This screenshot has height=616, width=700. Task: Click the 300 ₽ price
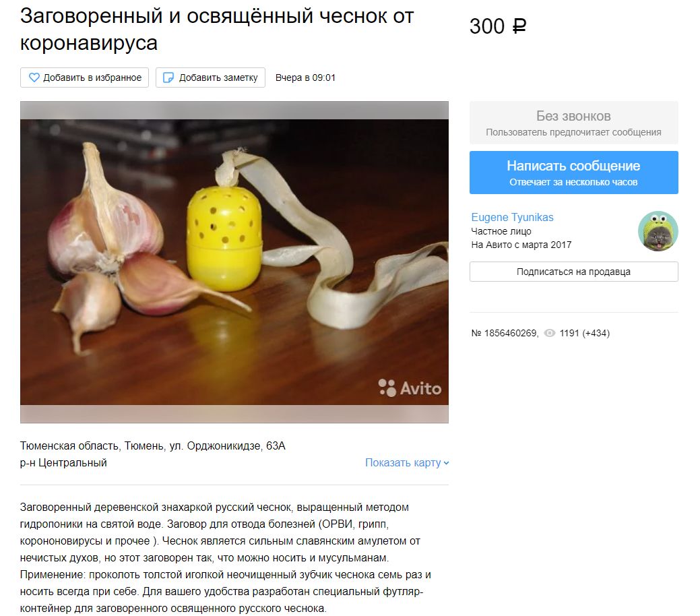(498, 26)
